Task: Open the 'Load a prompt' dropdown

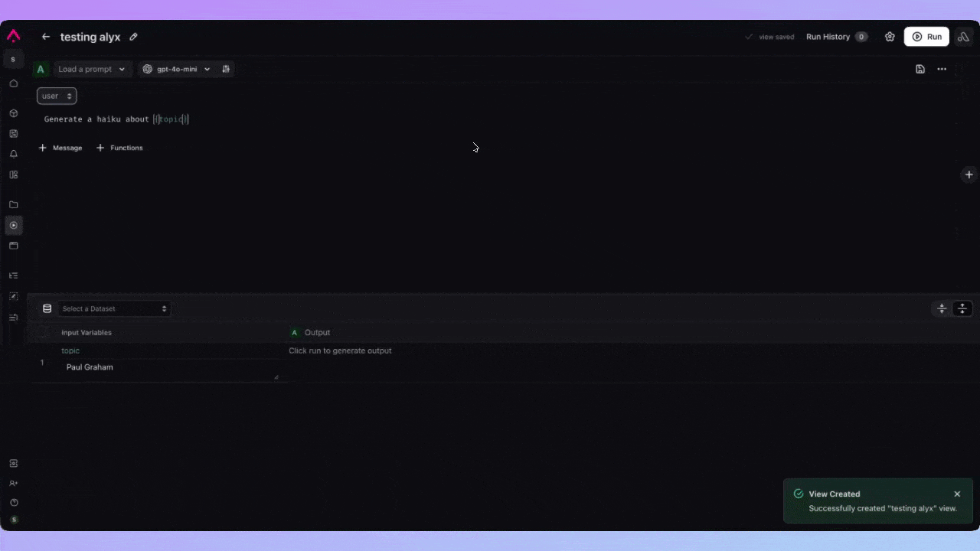Action: click(92, 69)
